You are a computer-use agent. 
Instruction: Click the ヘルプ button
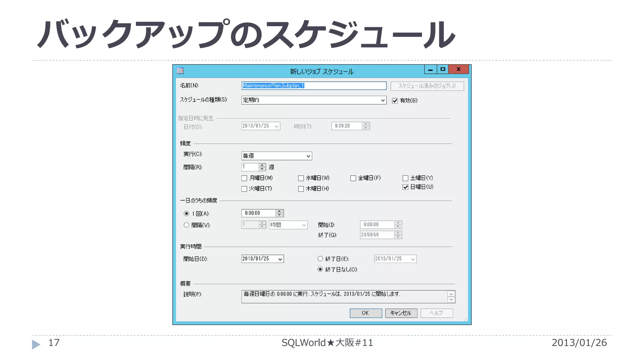click(436, 313)
